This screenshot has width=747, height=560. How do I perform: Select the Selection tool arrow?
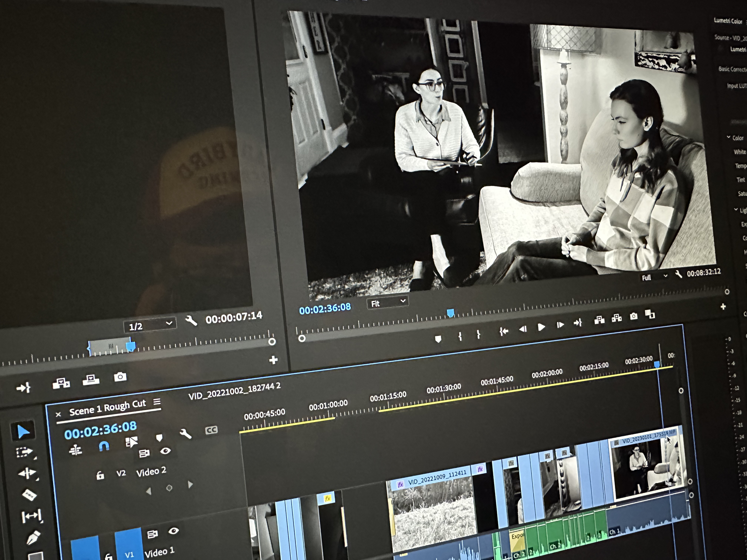(23, 431)
